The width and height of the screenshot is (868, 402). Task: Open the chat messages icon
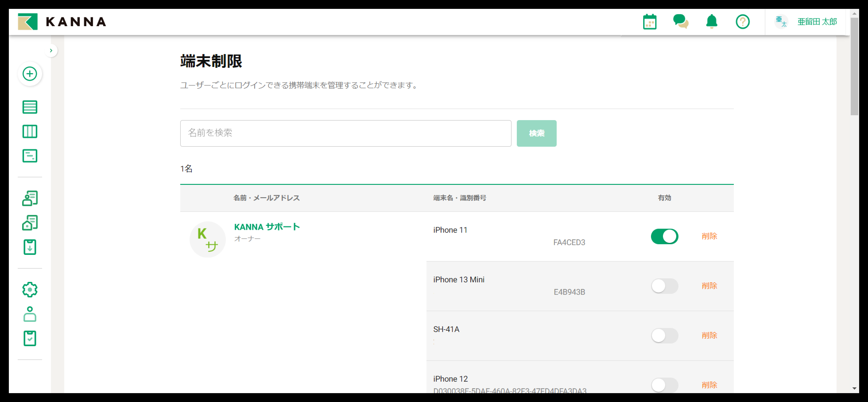(681, 21)
